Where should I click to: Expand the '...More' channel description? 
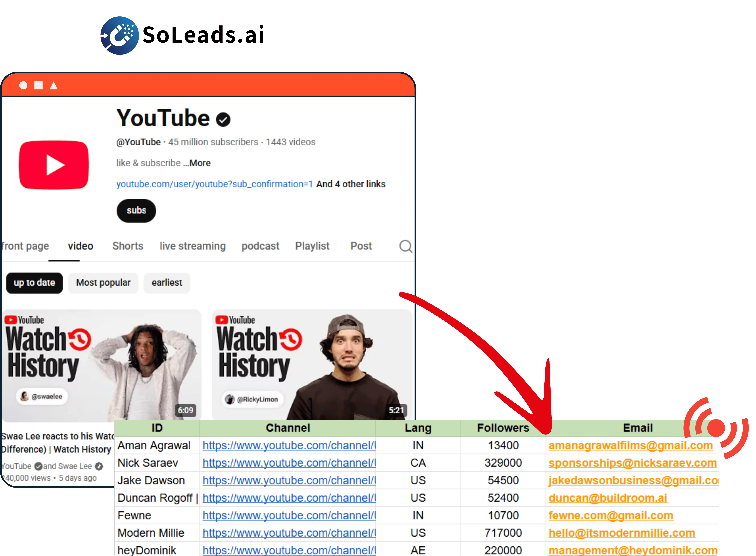197,163
